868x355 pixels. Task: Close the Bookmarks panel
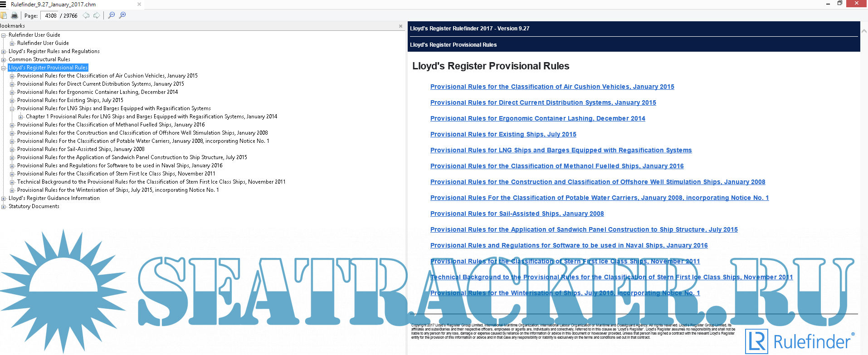click(x=400, y=26)
